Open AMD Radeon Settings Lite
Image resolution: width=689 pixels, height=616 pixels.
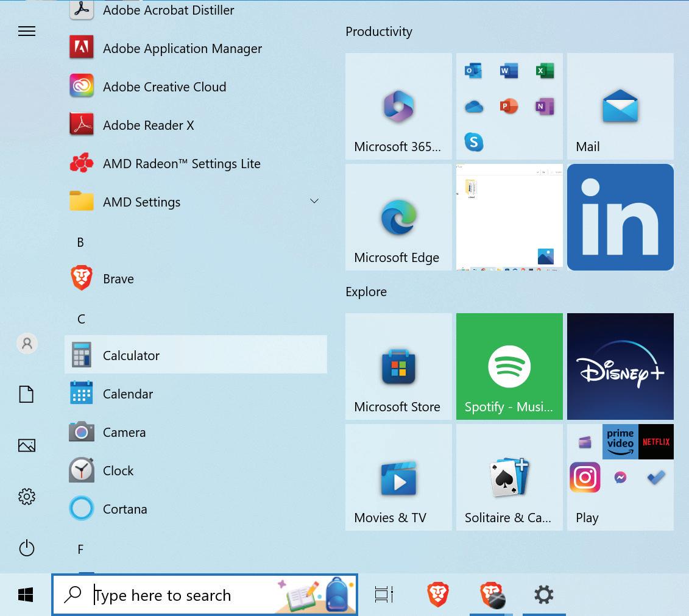tap(196, 163)
